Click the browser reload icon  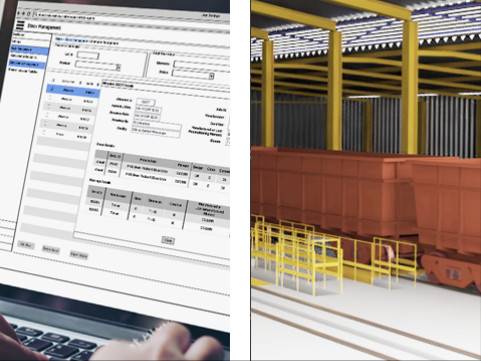tap(28, 14)
